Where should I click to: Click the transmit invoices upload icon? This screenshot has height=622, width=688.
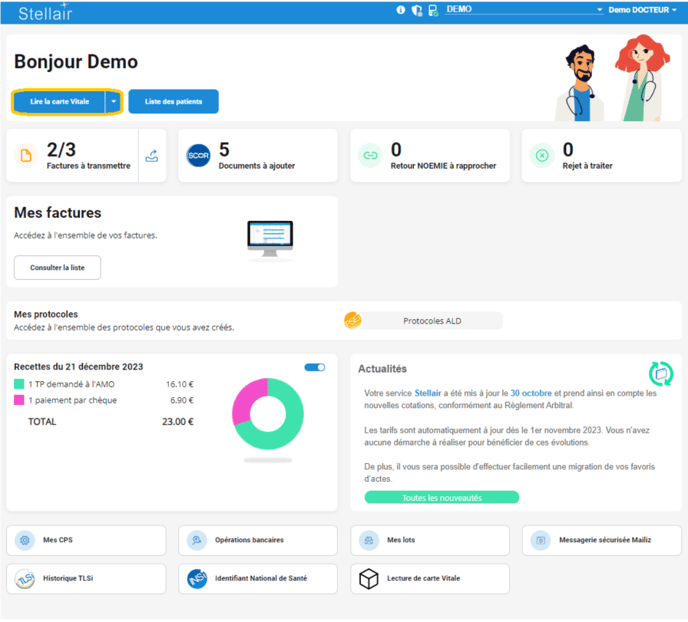(152, 156)
